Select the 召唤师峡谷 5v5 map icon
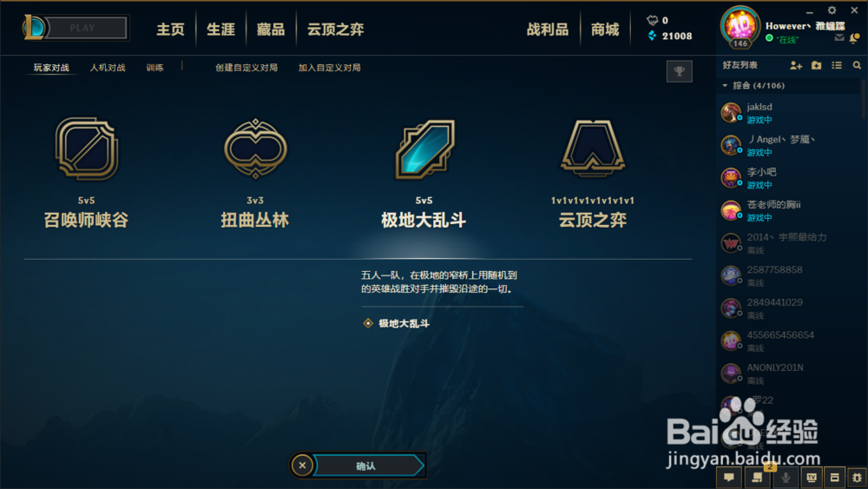This screenshot has height=489, width=868. (86, 149)
